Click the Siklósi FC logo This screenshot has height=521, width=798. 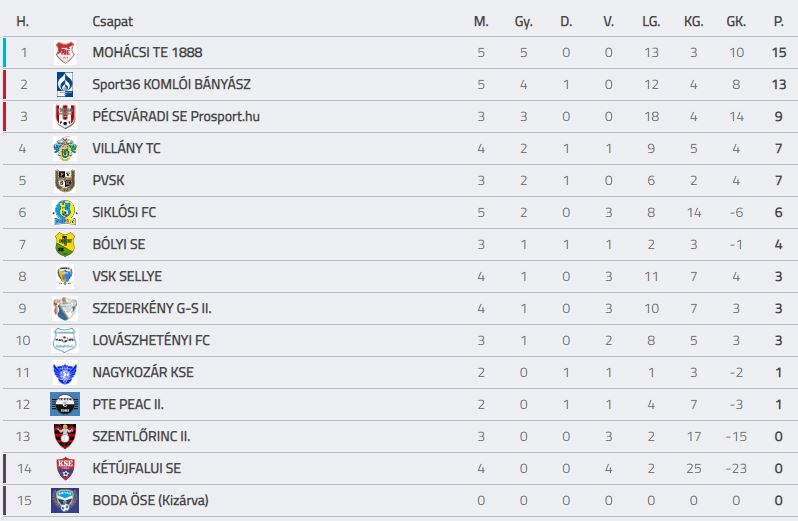(65, 213)
